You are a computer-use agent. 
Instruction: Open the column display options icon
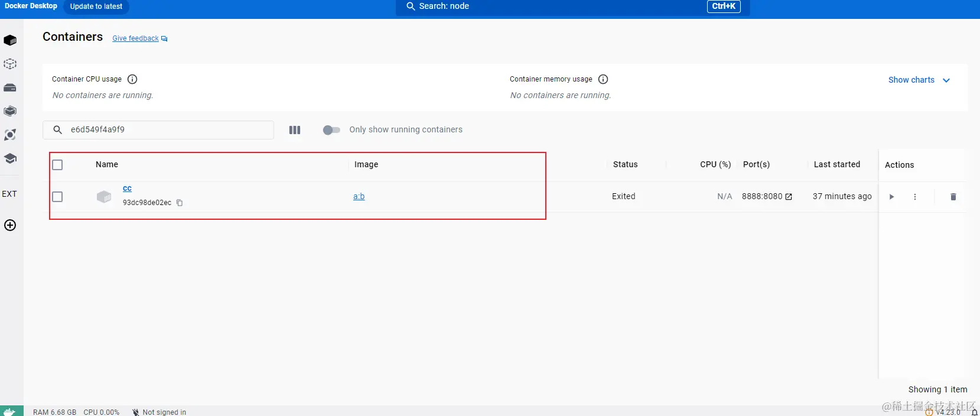[295, 130]
